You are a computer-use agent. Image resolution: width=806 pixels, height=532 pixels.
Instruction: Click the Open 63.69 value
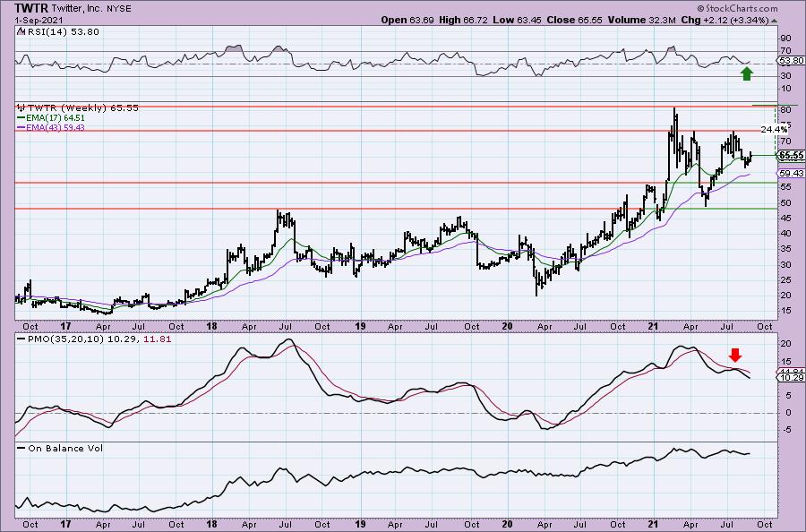tap(407, 20)
